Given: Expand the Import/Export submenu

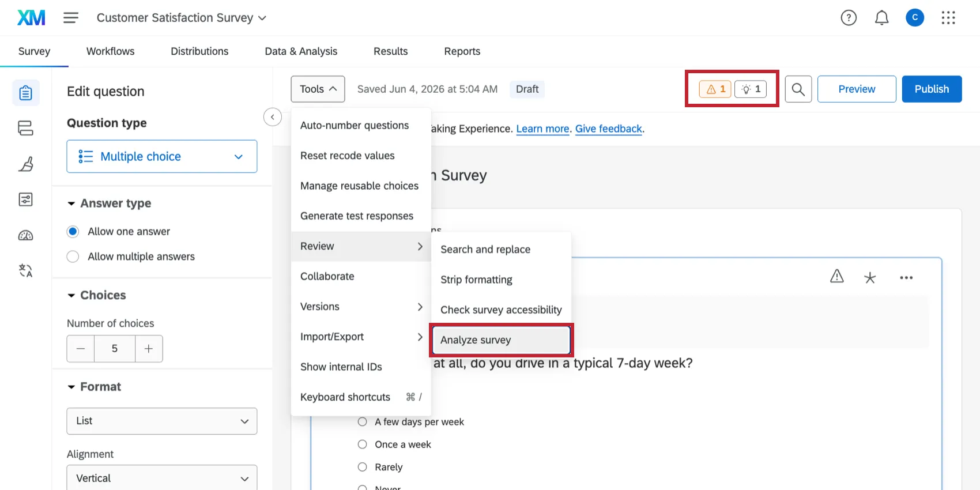Looking at the screenshot, I should tap(361, 337).
